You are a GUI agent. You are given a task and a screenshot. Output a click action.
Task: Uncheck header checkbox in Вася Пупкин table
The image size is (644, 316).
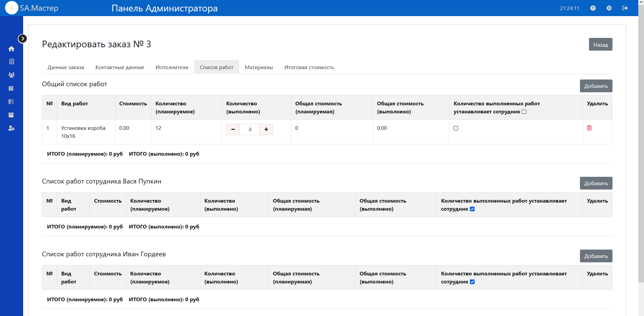click(x=472, y=209)
